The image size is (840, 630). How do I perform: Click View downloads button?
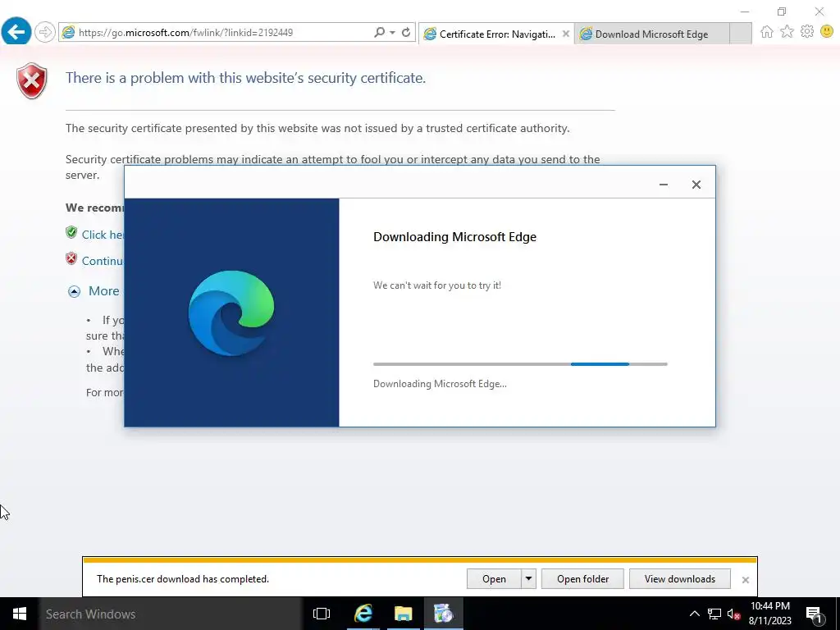coord(680,579)
